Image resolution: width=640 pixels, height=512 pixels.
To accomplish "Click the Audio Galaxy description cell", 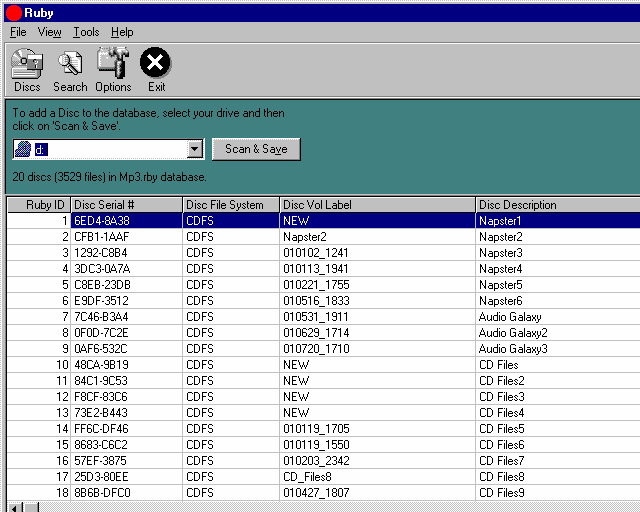I will (x=558, y=317).
